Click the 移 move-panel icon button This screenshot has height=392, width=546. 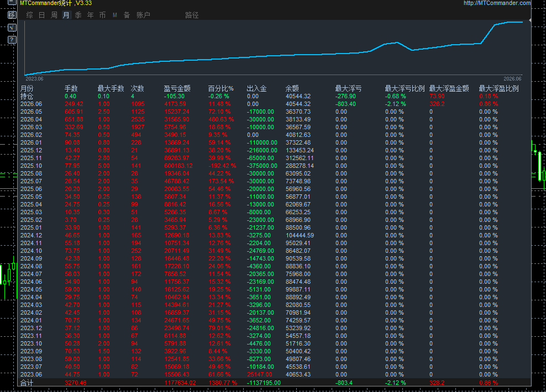click(x=12, y=15)
